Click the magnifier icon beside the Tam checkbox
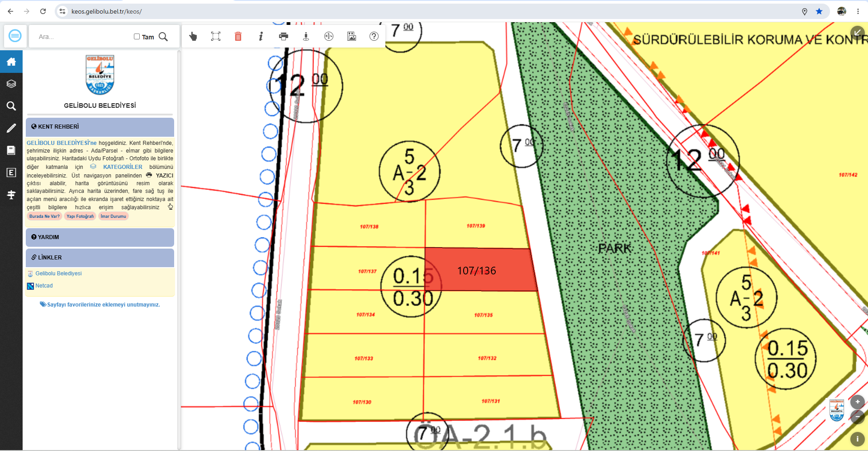Screen dimensions: 868x451 (x=163, y=37)
